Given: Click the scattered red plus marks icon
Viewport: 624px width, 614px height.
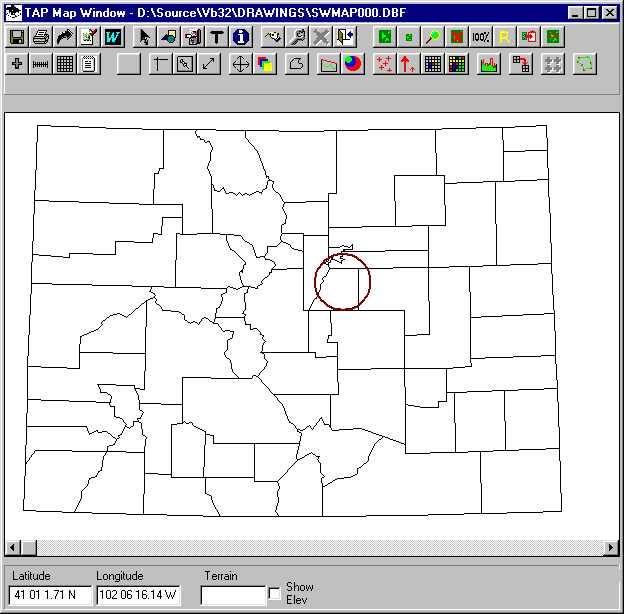Looking at the screenshot, I should pos(385,64).
